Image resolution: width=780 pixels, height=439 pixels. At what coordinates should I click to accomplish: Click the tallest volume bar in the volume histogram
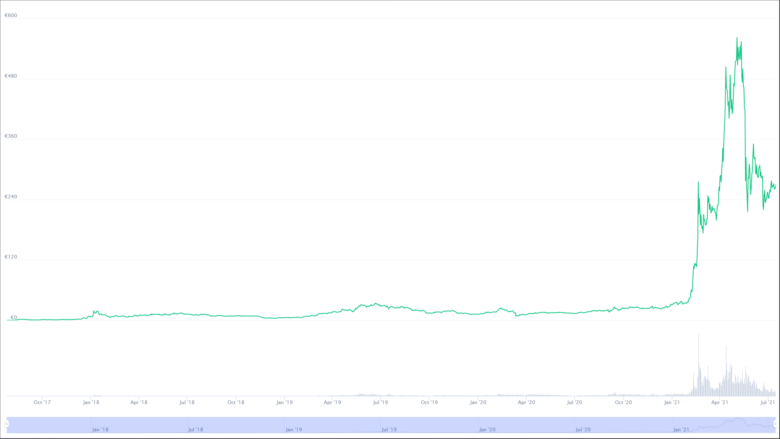tap(698, 364)
